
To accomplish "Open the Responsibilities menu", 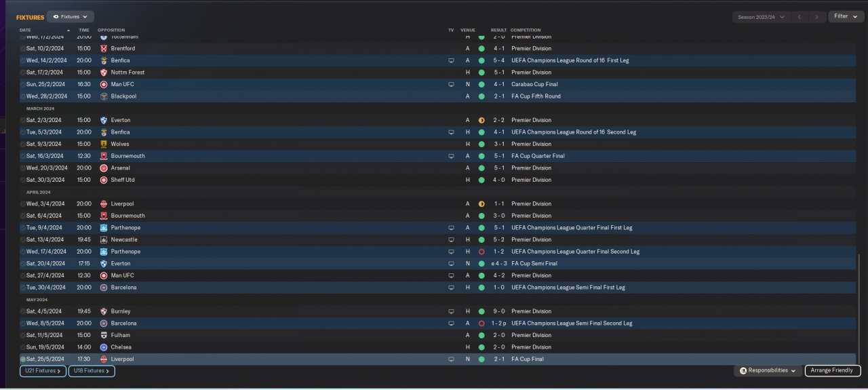I will 768,370.
